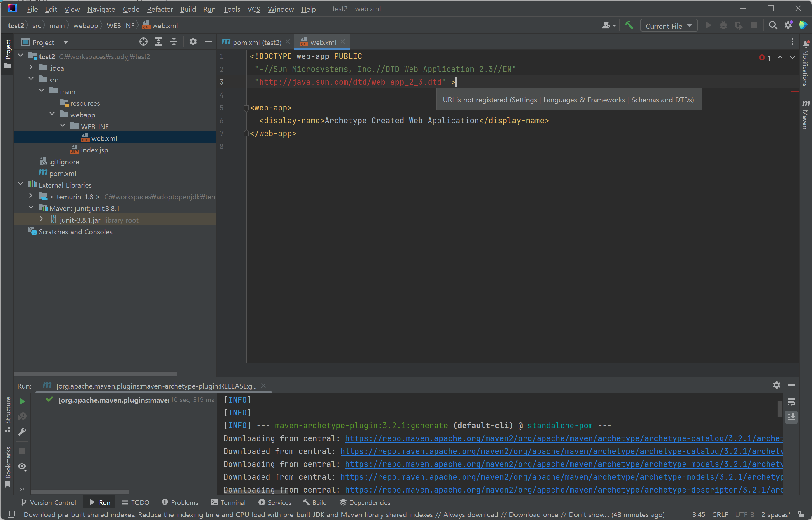Open Notifications sidebar panel
The width and height of the screenshot is (812, 520).
click(x=806, y=64)
